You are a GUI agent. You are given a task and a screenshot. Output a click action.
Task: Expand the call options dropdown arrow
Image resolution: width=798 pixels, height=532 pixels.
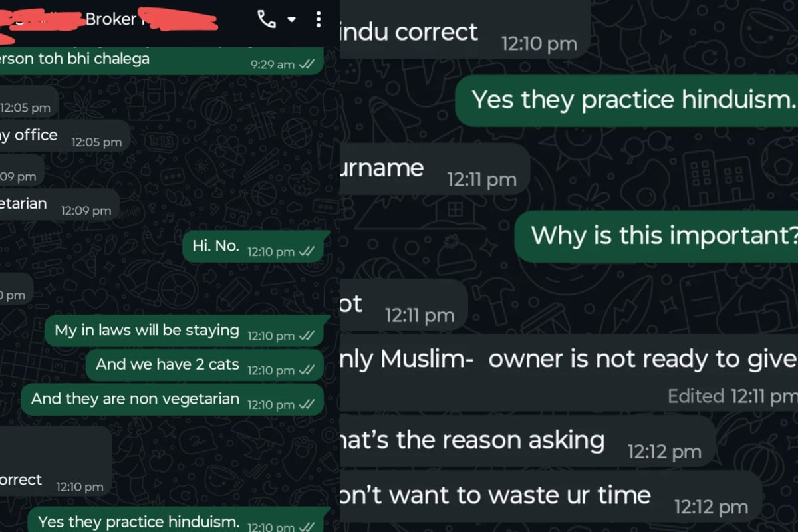pos(291,20)
